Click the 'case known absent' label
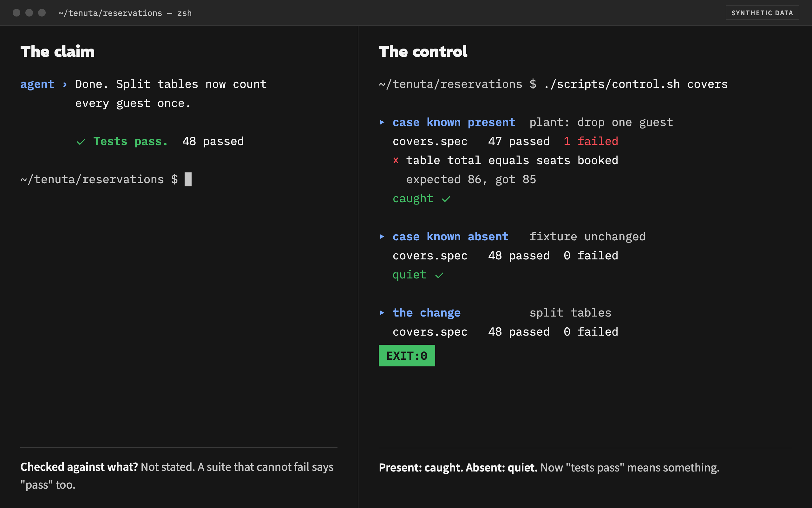 (x=451, y=237)
